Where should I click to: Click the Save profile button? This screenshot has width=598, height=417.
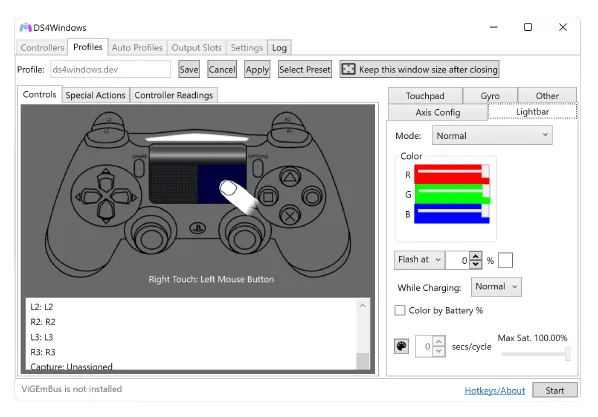point(189,69)
